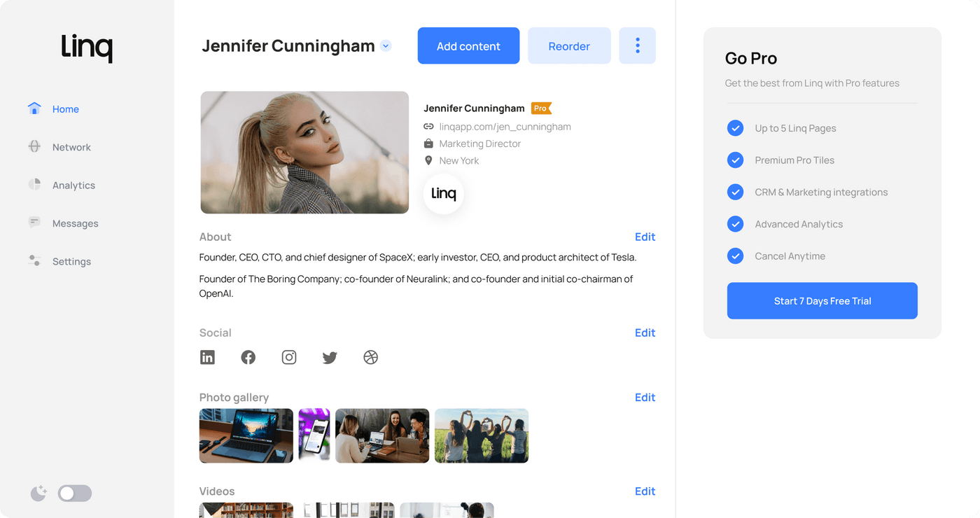Click the Analytics pie chart icon
This screenshot has height=518, width=980.
[x=34, y=185]
